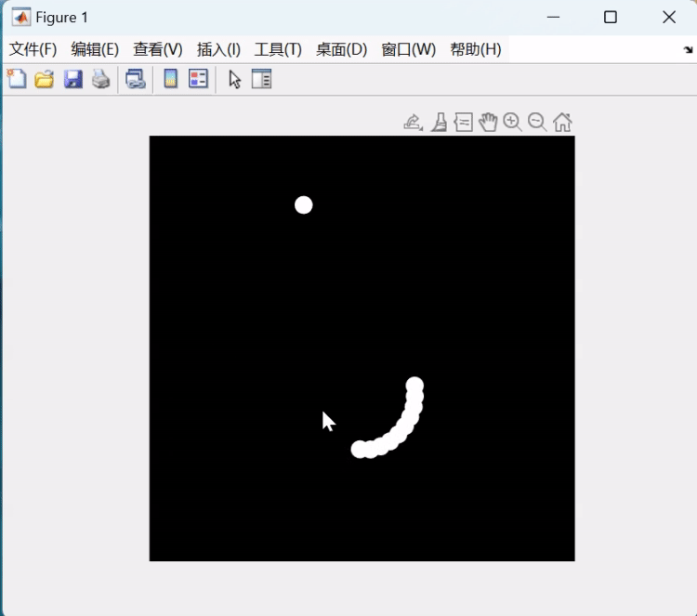The height and width of the screenshot is (616, 697).
Task: Minimize the Figure 1 window
Action: (x=553, y=18)
